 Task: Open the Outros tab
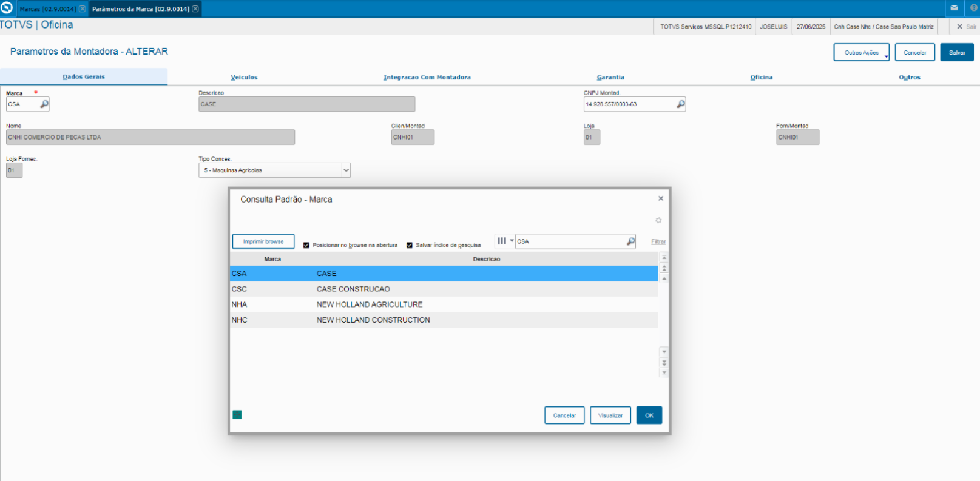910,78
